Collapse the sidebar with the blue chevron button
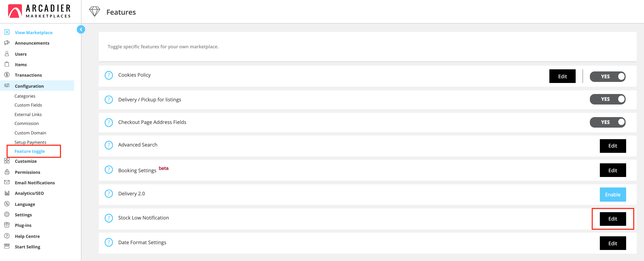 click(81, 29)
